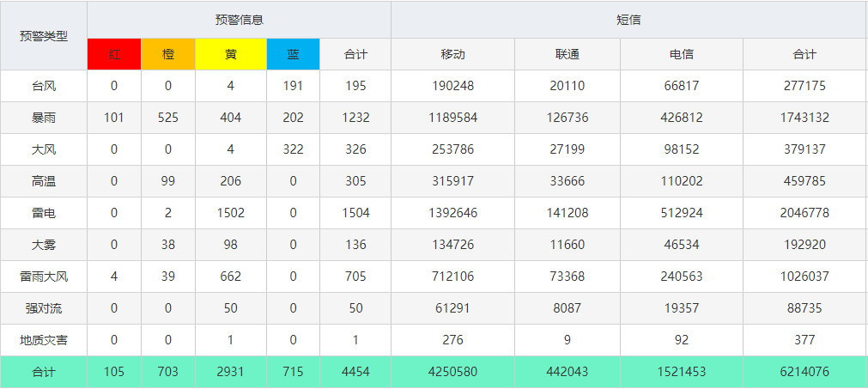This screenshot has width=868, height=389.
Task: Click the 大雾 orange count 38
Action: [x=168, y=245]
